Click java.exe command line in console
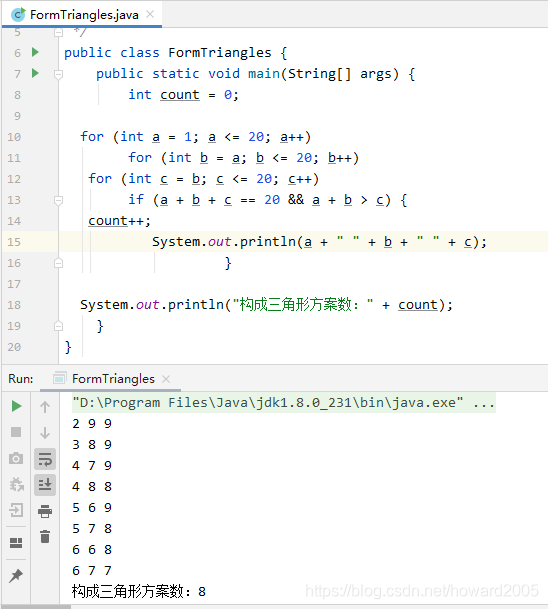 tap(284, 402)
